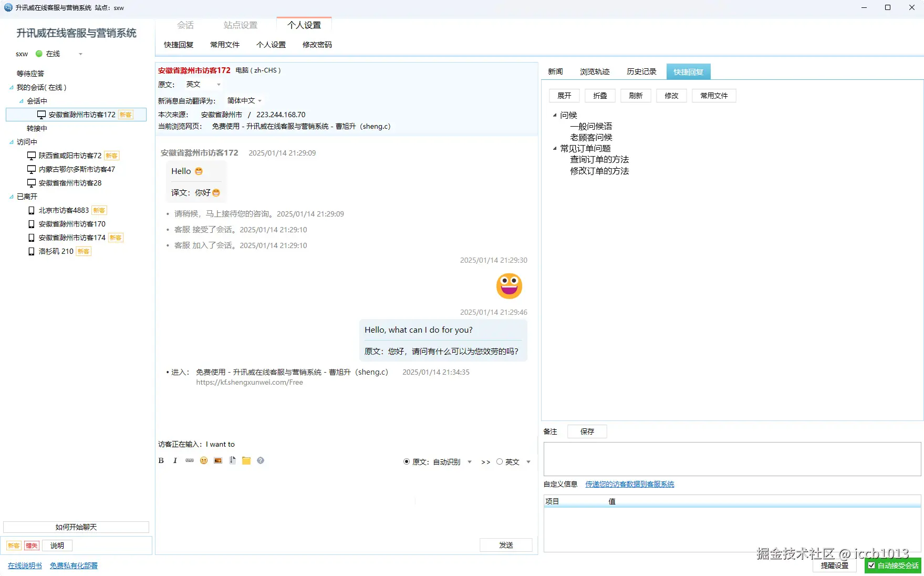Send the message with 发送 button

pyautogui.click(x=506, y=546)
